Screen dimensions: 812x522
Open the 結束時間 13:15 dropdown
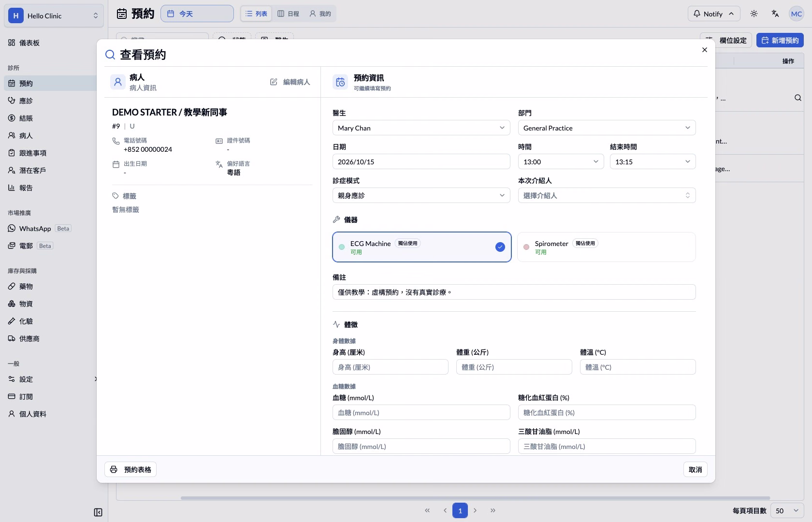653,161
